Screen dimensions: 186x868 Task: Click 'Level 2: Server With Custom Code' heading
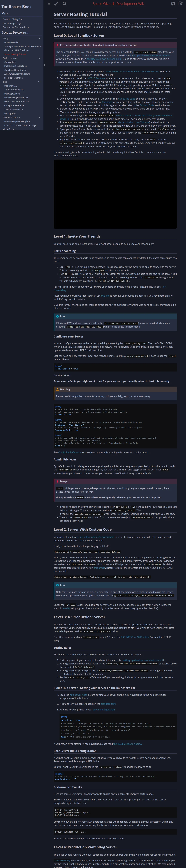click(83, 529)
